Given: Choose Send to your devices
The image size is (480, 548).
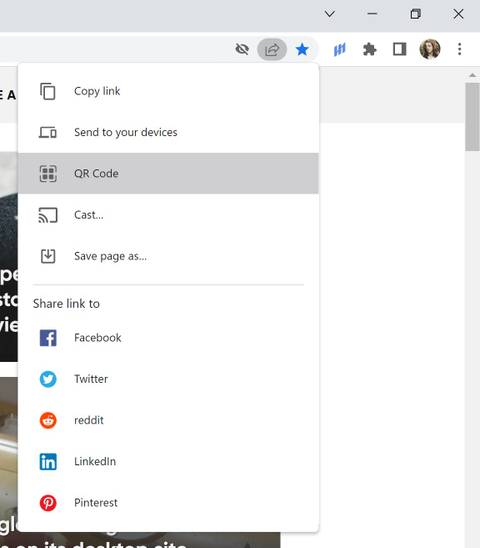Looking at the screenshot, I should click(168, 132).
